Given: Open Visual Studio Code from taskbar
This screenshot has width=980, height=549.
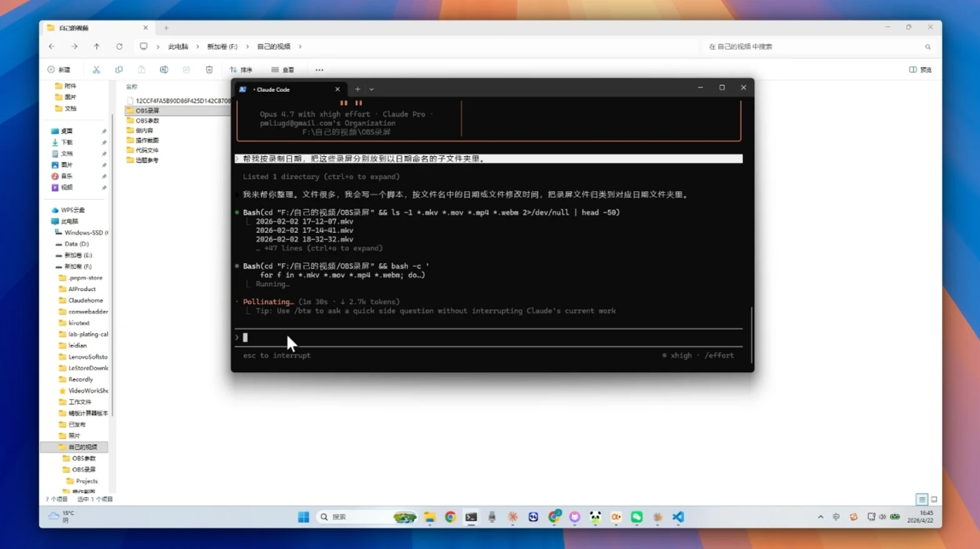Looking at the screenshot, I should [x=678, y=517].
